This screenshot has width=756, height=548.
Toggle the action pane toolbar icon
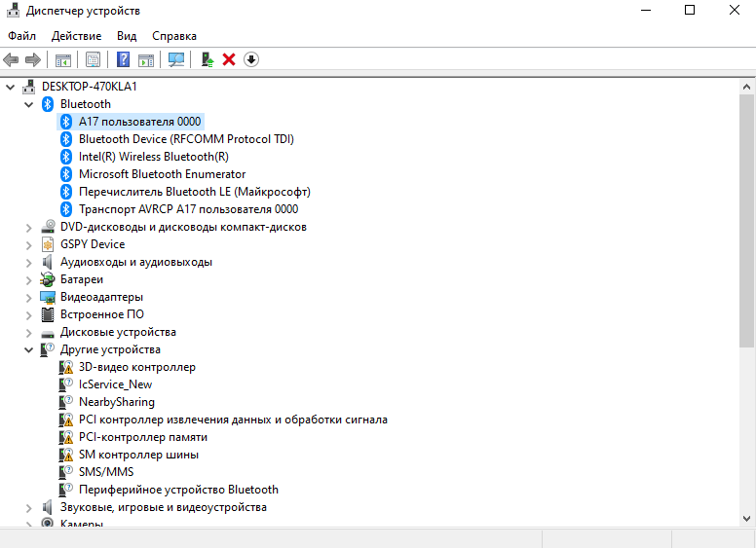146,59
